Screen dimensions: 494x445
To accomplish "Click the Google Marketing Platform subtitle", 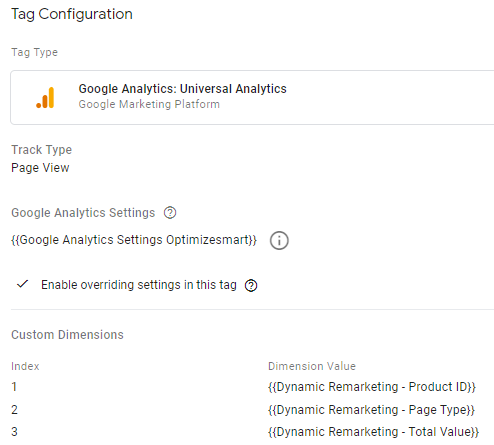I will pos(149,104).
